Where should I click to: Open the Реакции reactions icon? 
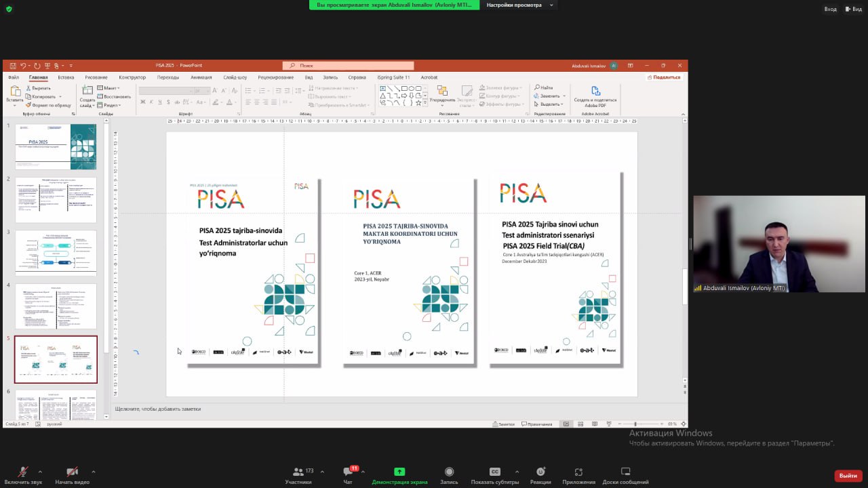click(540, 472)
